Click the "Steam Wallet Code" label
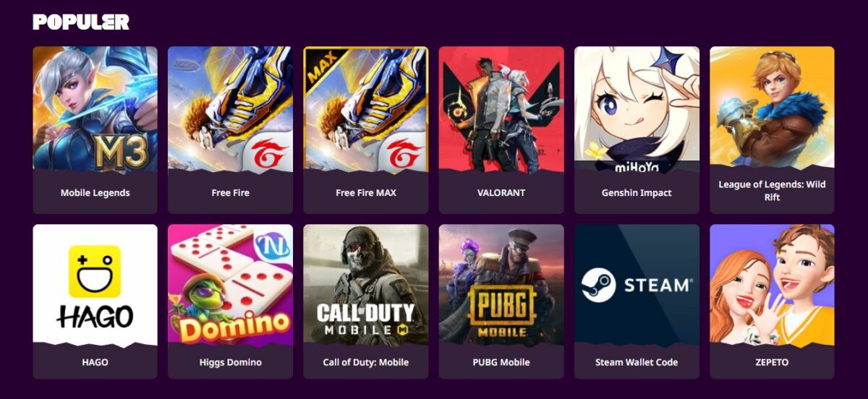 637,362
